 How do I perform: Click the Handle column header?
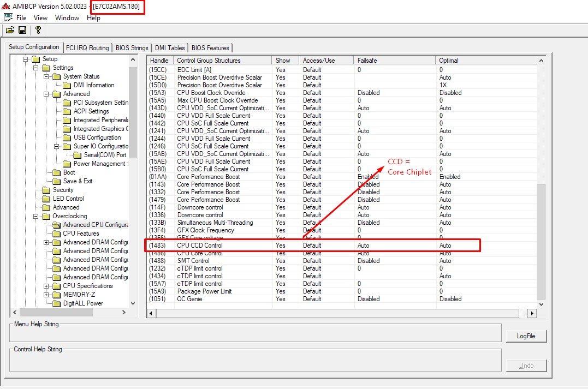pos(160,61)
